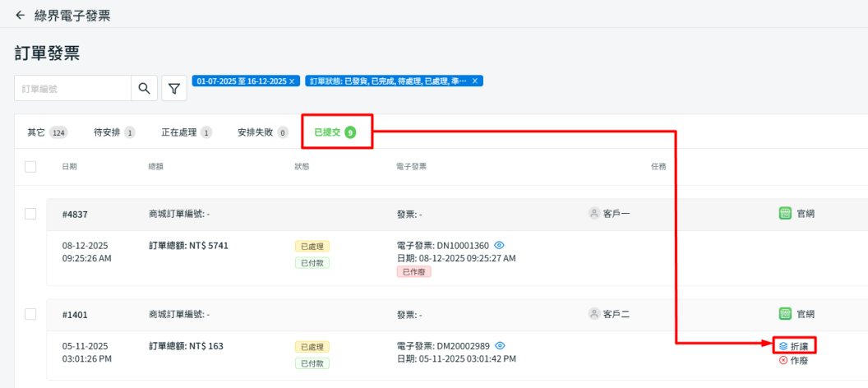Click 作廢 to void order #1401 invoice
This screenshot has height=388, width=868.
pyautogui.click(x=794, y=361)
